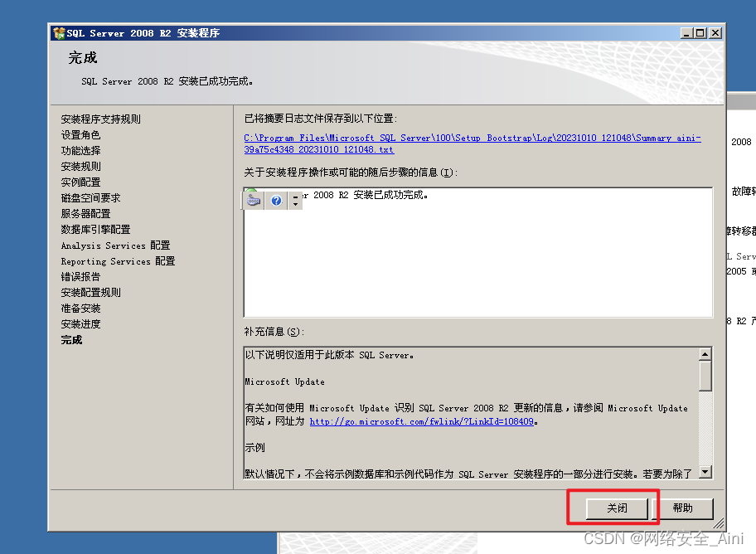This screenshot has width=756, height=554.
Task: Select 安装程序支持规则 step in sidebar
Action: click(101, 119)
